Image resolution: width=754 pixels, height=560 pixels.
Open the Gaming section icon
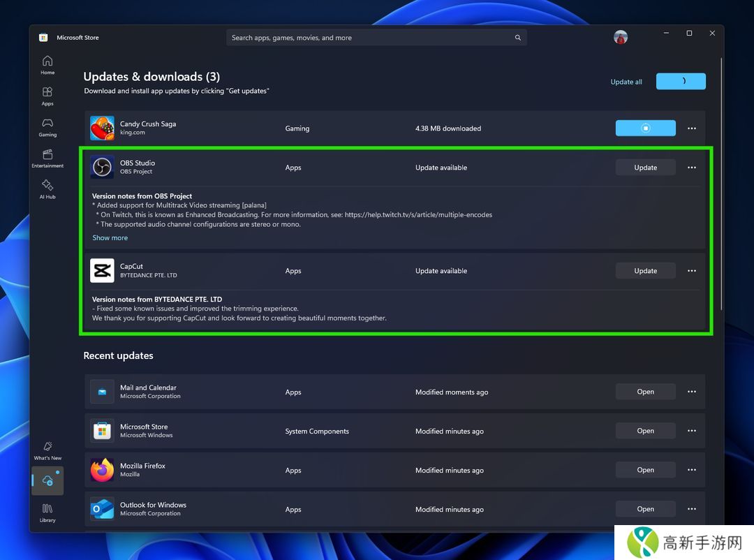47,126
